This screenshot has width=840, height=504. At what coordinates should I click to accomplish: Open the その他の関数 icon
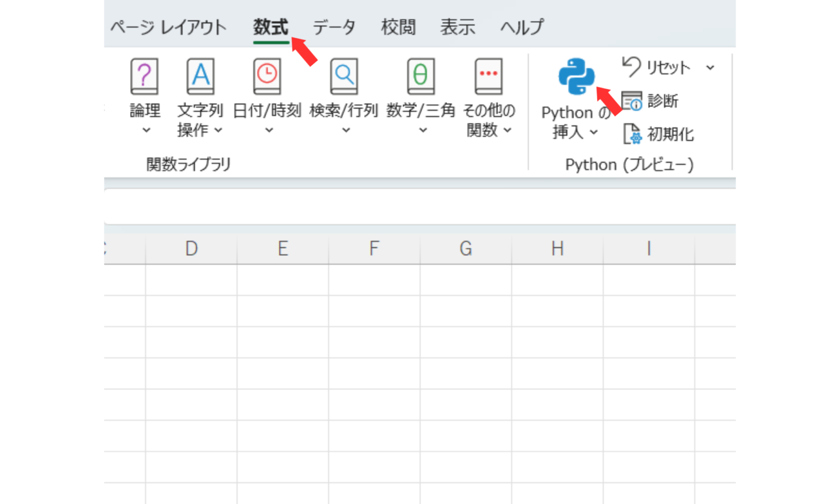pyautogui.click(x=488, y=77)
